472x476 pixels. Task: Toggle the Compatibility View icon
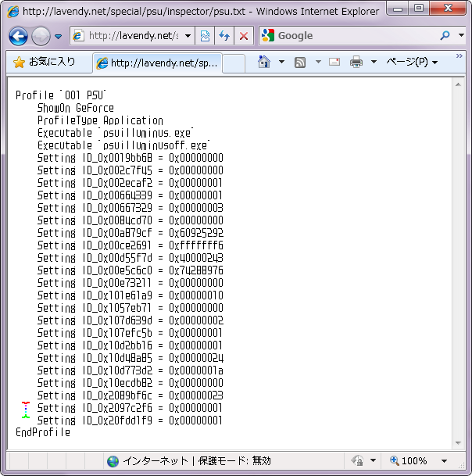(x=205, y=36)
